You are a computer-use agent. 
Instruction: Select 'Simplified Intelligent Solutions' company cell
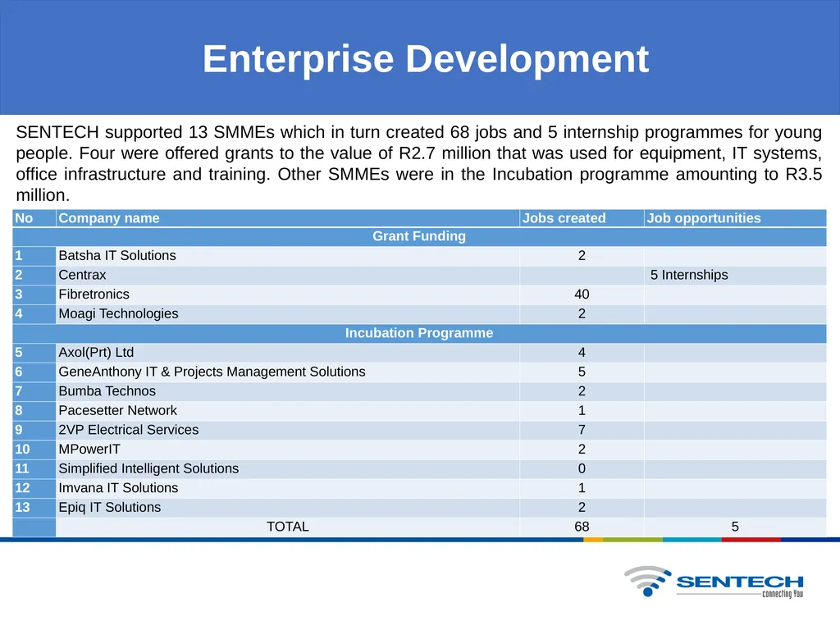288,468
